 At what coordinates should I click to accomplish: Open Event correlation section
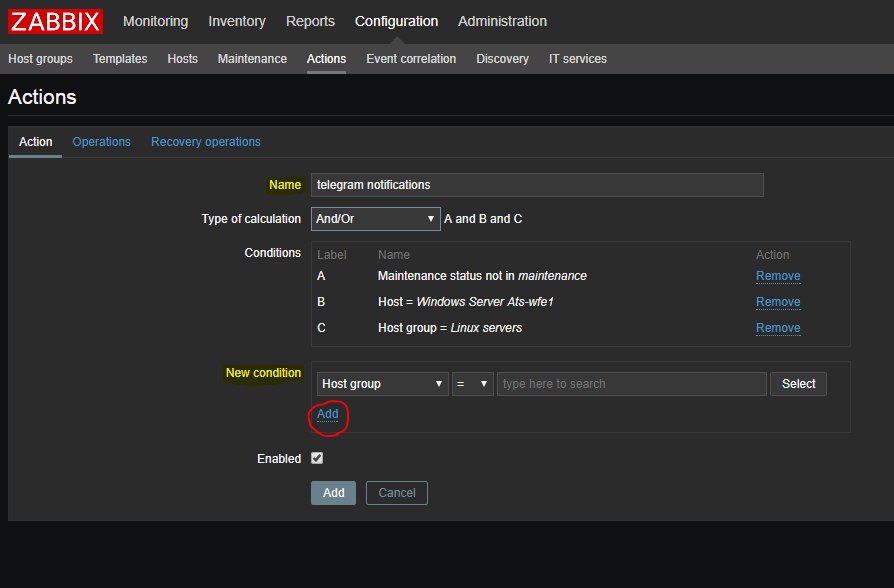[411, 59]
